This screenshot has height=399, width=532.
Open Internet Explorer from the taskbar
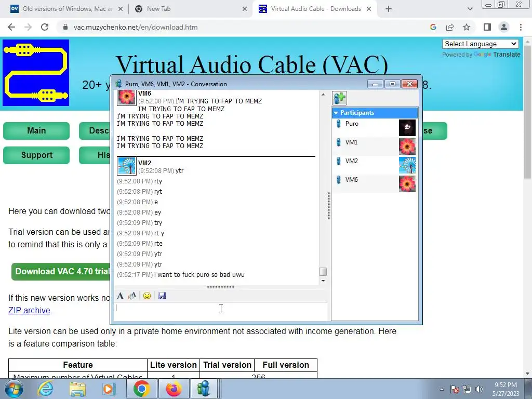click(46, 389)
